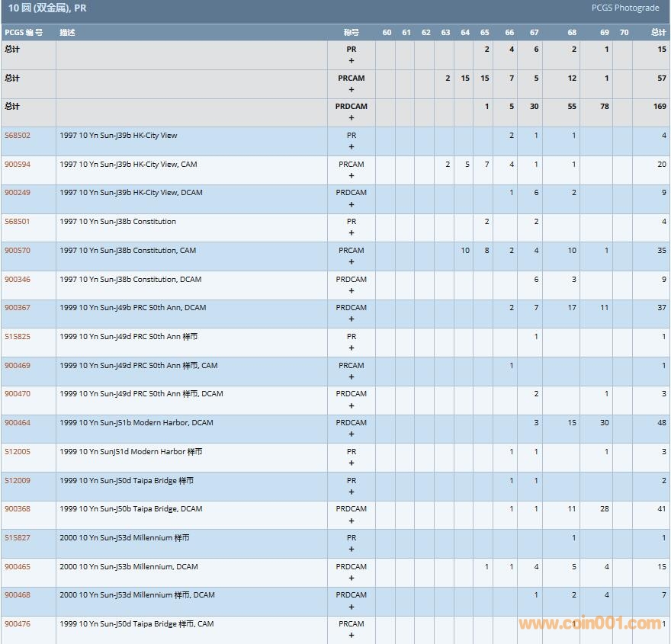Expand plus for Modern Harbor DCAM row
The height and width of the screenshot is (644, 671).
(352, 434)
